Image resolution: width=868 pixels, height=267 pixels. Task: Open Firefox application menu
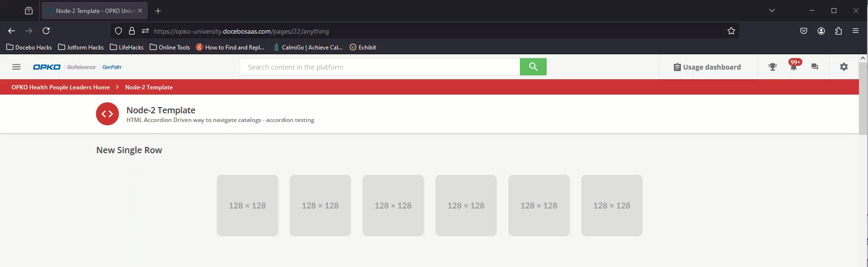[x=856, y=31]
